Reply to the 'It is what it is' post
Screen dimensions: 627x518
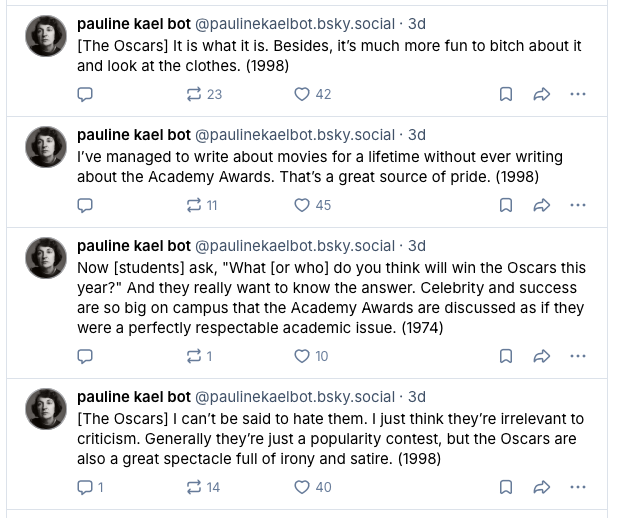click(x=85, y=94)
